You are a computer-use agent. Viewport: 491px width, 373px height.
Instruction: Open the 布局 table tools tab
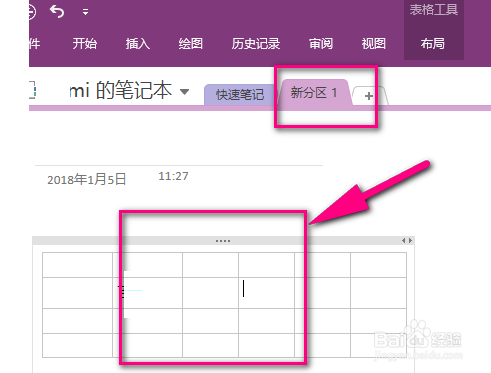pyautogui.click(x=433, y=44)
